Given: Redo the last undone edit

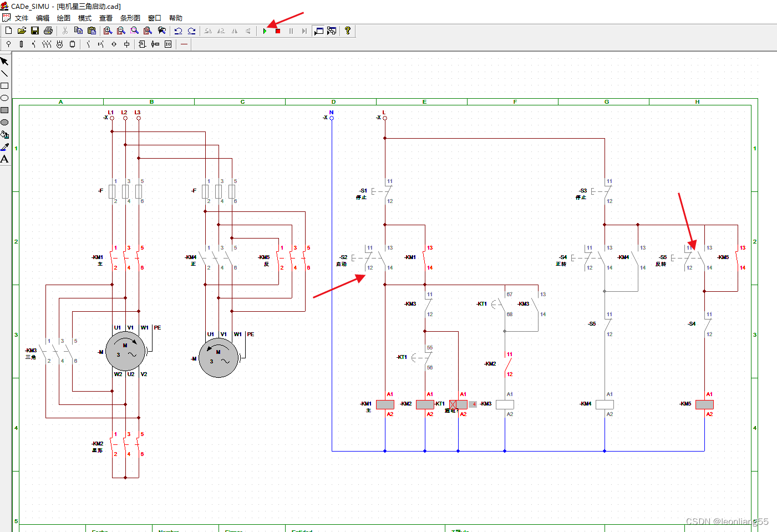Looking at the screenshot, I should 191,31.
